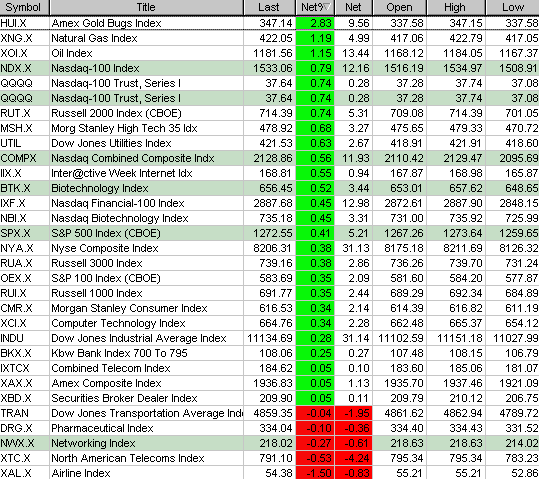This screenshot has height=479, width=539.
Task: Select the NWX.X Networking Index row
Action: (270, 443)
